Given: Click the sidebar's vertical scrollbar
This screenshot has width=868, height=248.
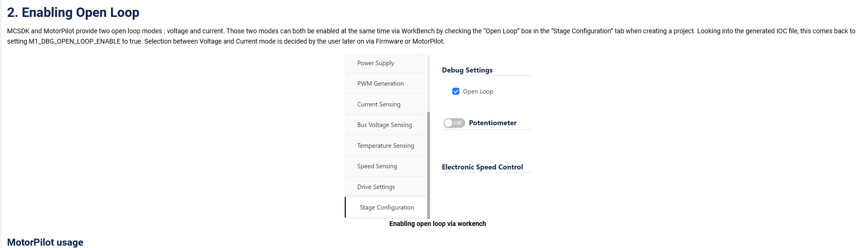Looking at the screenshot, I should 429,164.
